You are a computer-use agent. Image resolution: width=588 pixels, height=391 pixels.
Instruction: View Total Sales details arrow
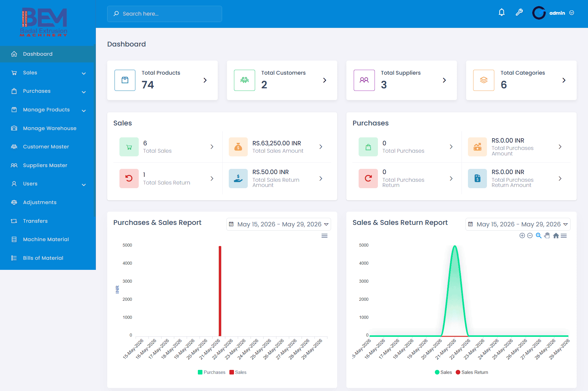click(212, 147)
